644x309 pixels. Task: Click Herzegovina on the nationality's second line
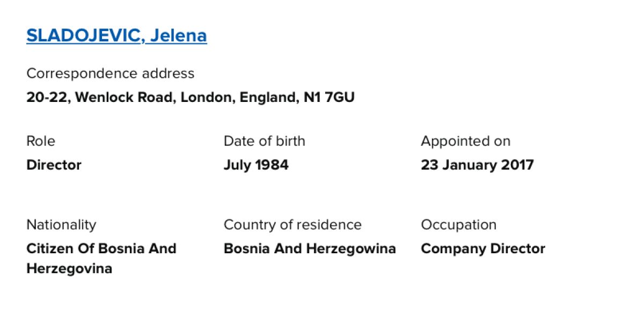pyautogui.click(x=69, y=268)
